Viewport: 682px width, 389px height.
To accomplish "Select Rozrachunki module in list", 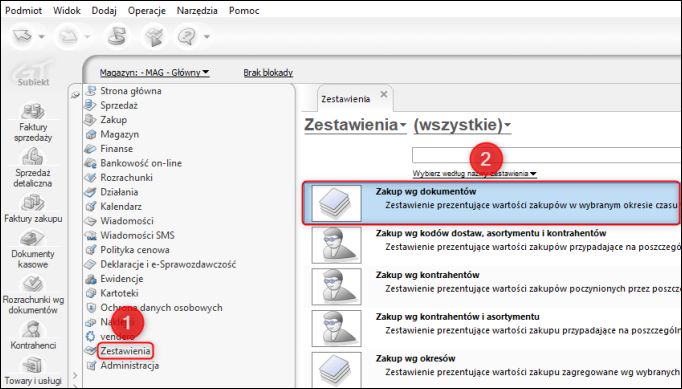I will [126, 178].
